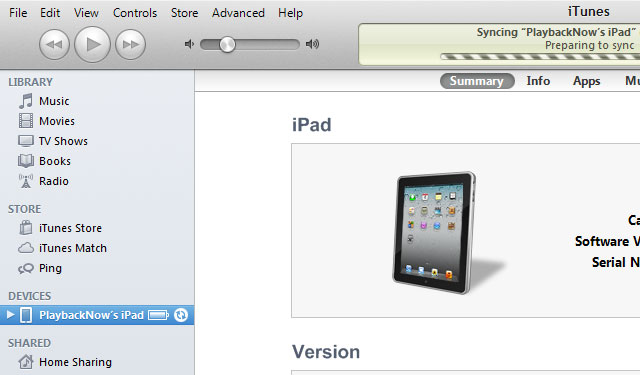The height and width of the screenshot is (375, 640).
Task: Click the Syncing PlaybackNow's iPad status text
Action: pyautogui.click(x=556, y=32)
